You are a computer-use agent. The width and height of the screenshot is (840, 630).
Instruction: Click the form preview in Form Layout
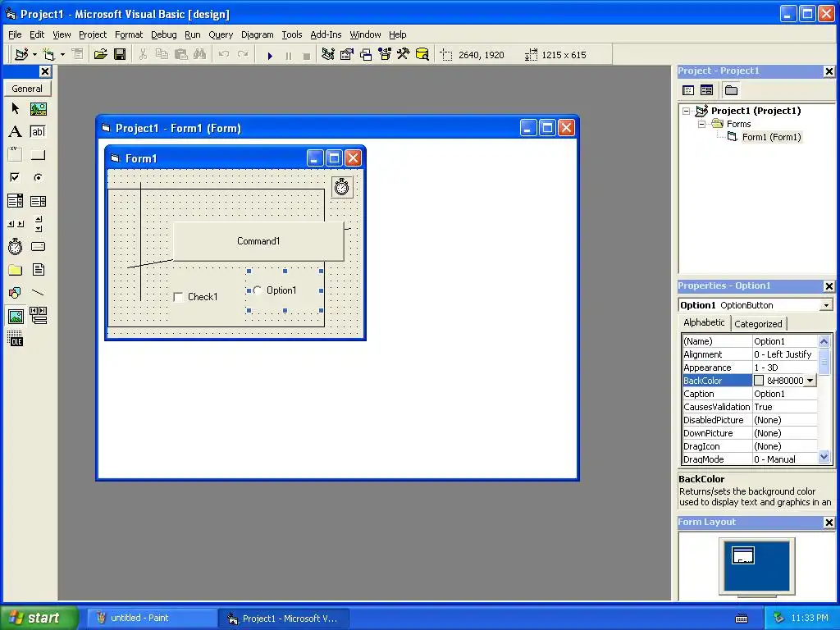pyautogui.click(x=742, y=555)
